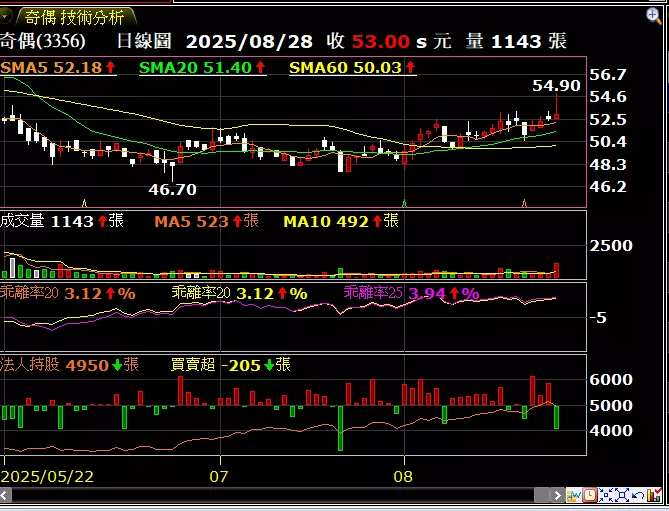Click the clock time-period icon

click(x=590, y=495)
